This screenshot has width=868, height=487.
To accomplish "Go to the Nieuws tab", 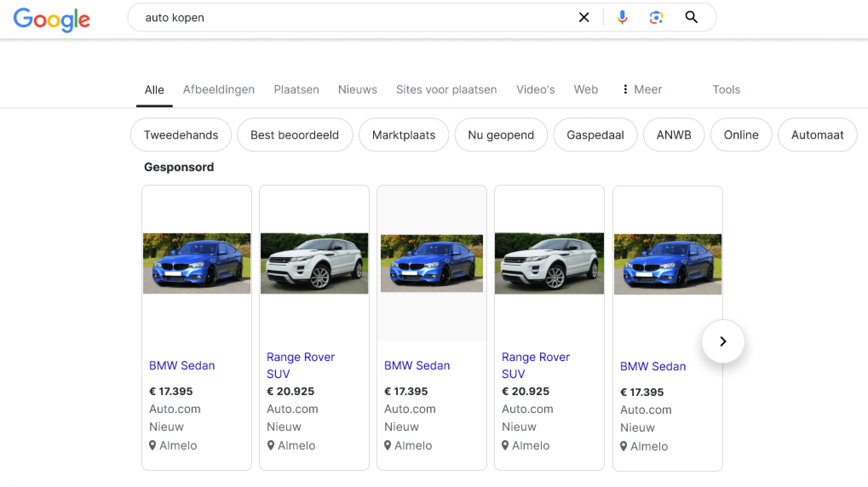I will (358, 90).
